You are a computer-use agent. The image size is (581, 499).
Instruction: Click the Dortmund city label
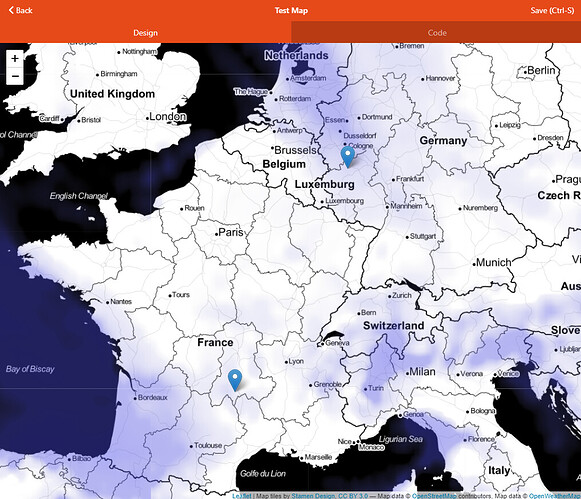(377, 117)
